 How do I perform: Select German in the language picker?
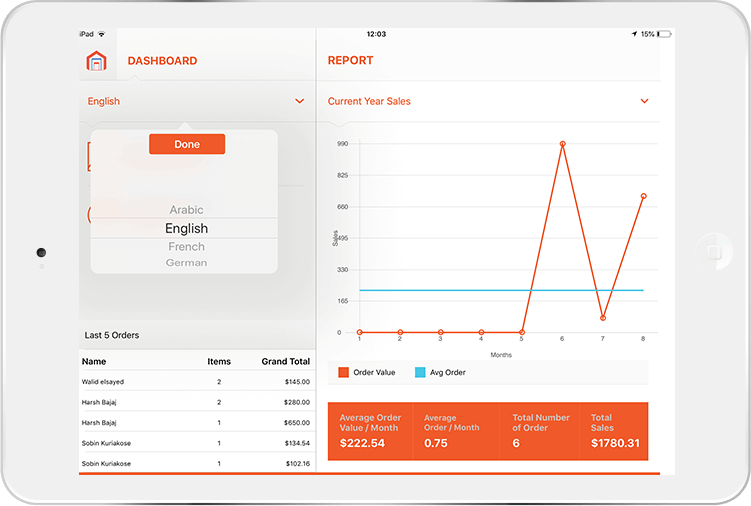186,263
